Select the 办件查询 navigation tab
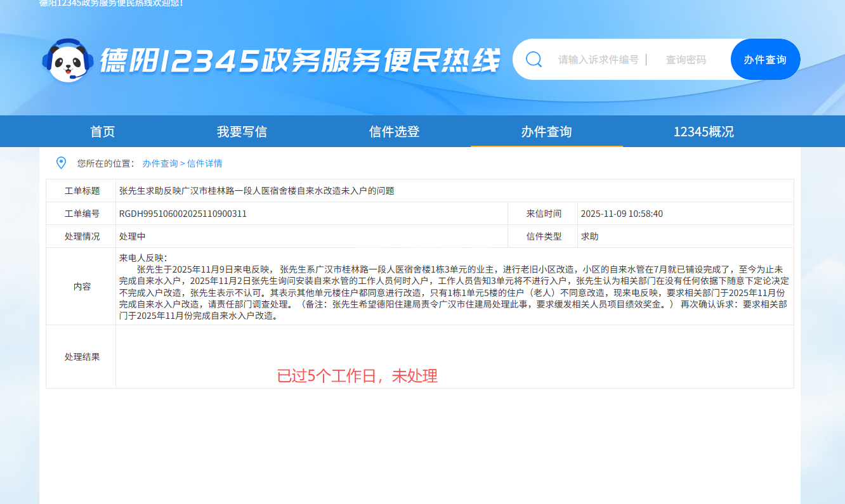The height and width of the screenshot is (504, 845). coord(546,132)
